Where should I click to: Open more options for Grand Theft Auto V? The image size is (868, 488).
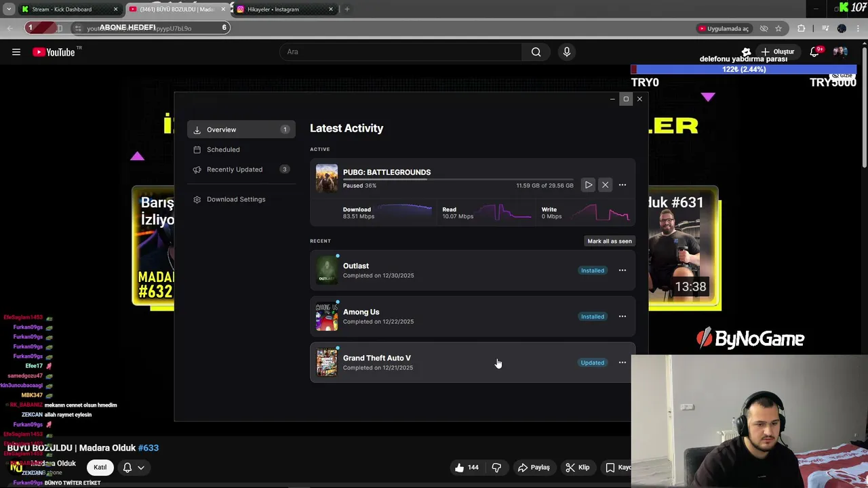[623, 363]
